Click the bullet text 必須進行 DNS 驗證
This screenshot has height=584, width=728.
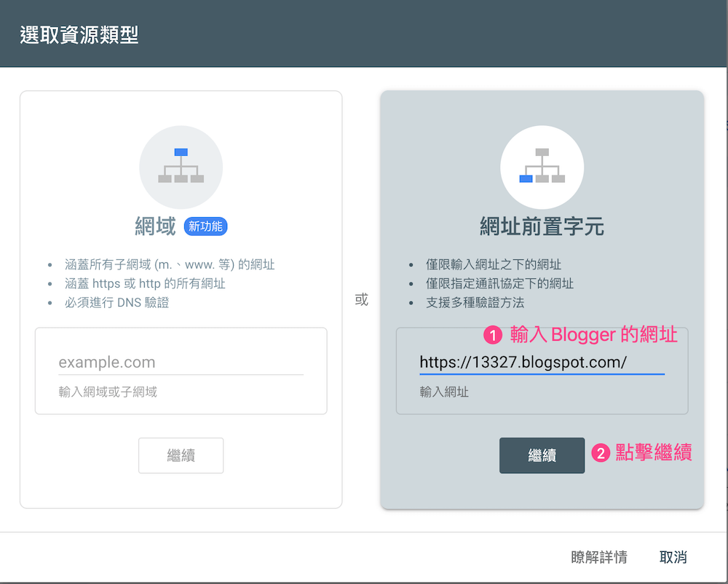click(117, 303)
